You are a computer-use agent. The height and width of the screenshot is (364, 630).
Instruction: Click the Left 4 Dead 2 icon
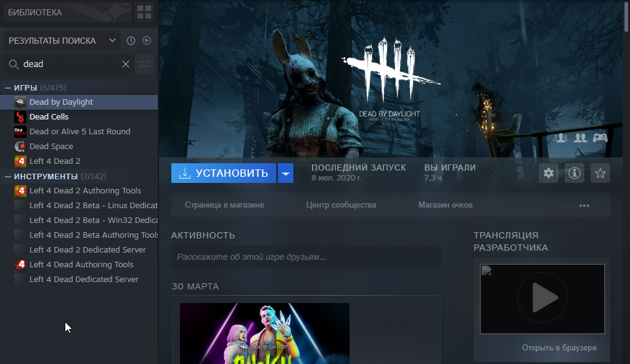click(20, 161)
